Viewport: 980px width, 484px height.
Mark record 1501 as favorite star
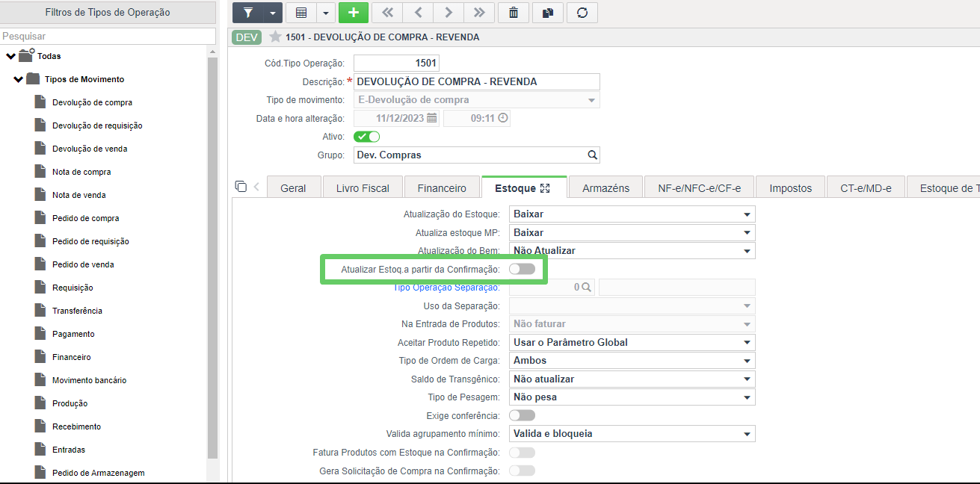pyautogui.click(x=275, y=37)
